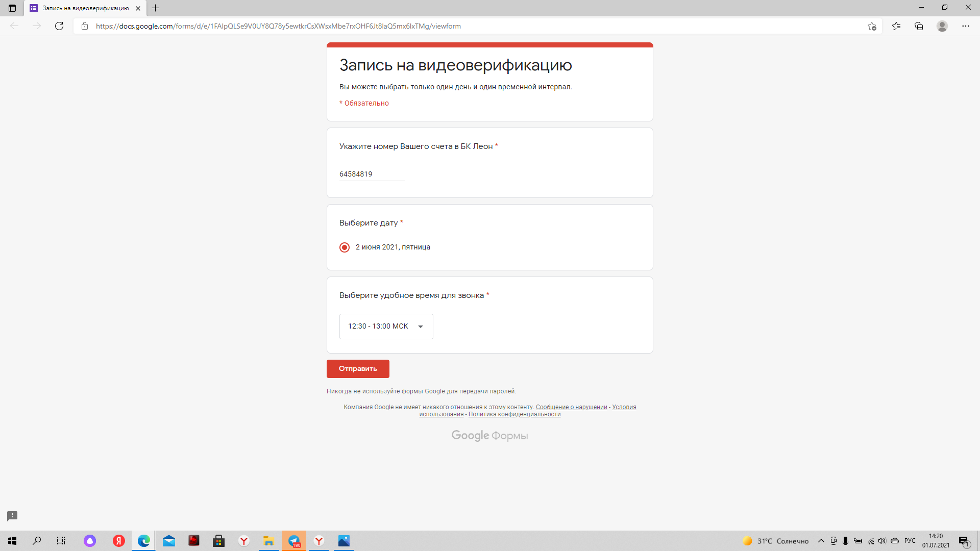Switch to Запись на видеоверификацию tab
This screenshot has width=980, height=551.
[85, 8]
